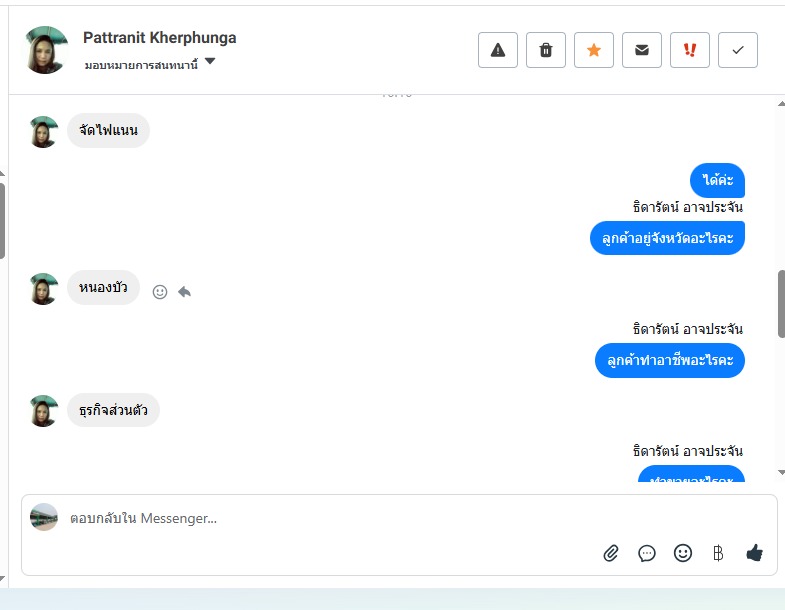The width and height of the screenshot is (785, 610).
Task: Click the chat vertical scrollbar thumb
Action: (781, 304)
